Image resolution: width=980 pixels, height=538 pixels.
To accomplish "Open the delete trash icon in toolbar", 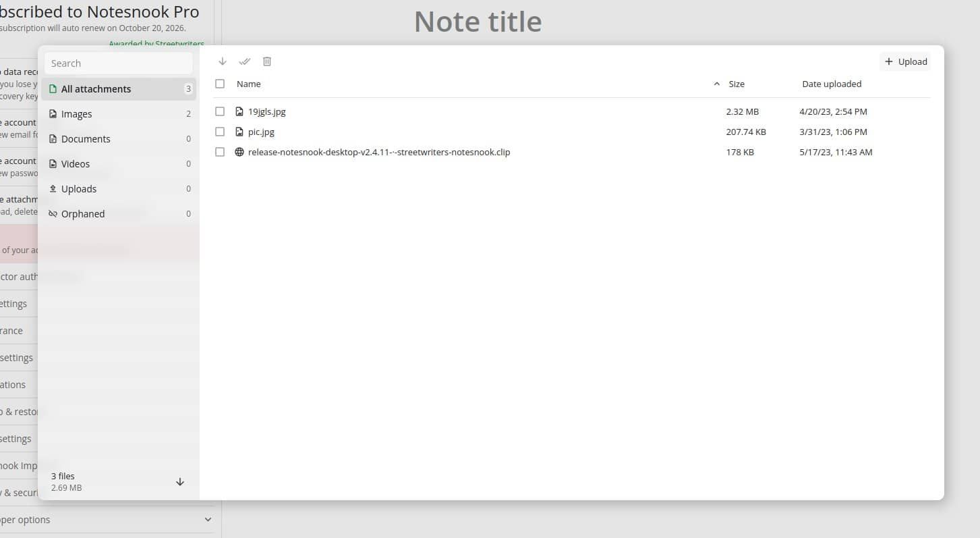I will coord(267,61).
